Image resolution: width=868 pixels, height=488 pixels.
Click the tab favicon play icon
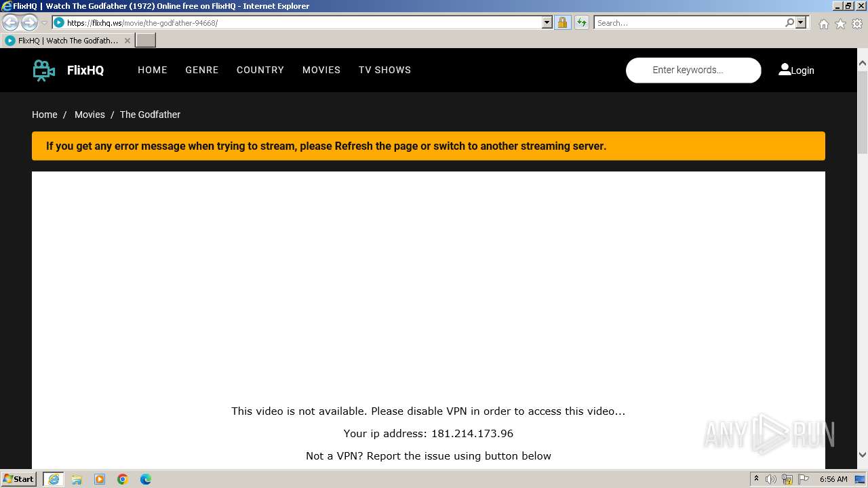click(x=9, y=41)
